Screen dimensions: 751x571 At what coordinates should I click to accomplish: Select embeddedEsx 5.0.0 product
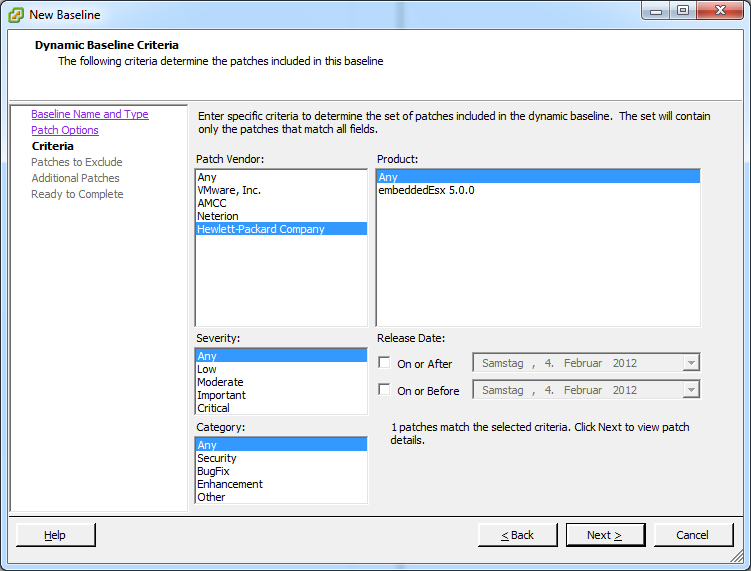426,190
